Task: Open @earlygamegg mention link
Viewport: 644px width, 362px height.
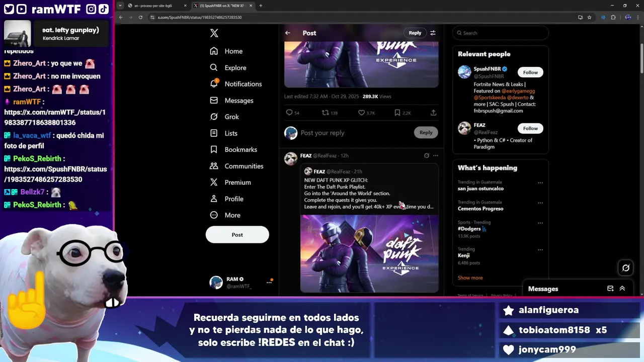Action: (518, 91)
